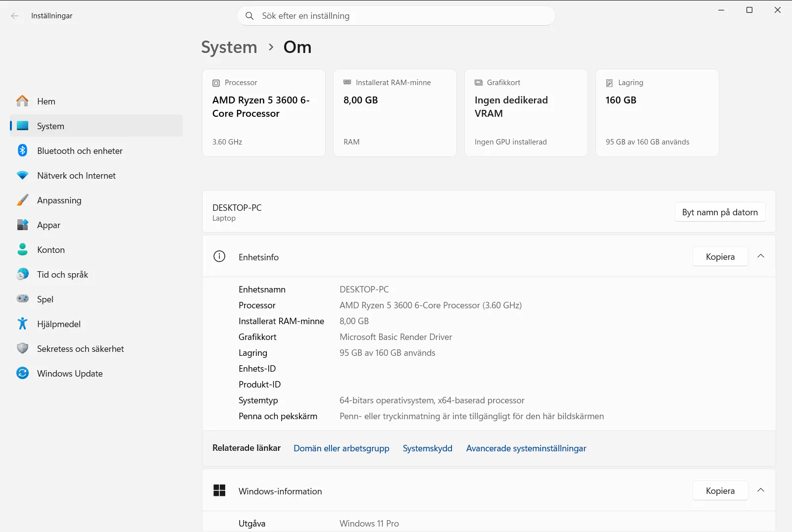Click the Hjälpmedel sidebar label
792x532 pixels.
click(x=58, y=324)
